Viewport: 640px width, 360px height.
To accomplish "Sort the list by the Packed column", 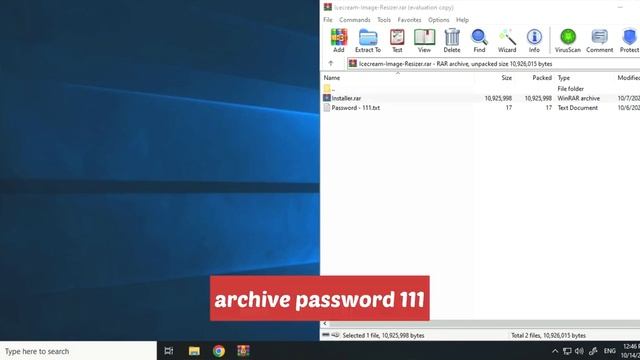I will click(542, 78).
